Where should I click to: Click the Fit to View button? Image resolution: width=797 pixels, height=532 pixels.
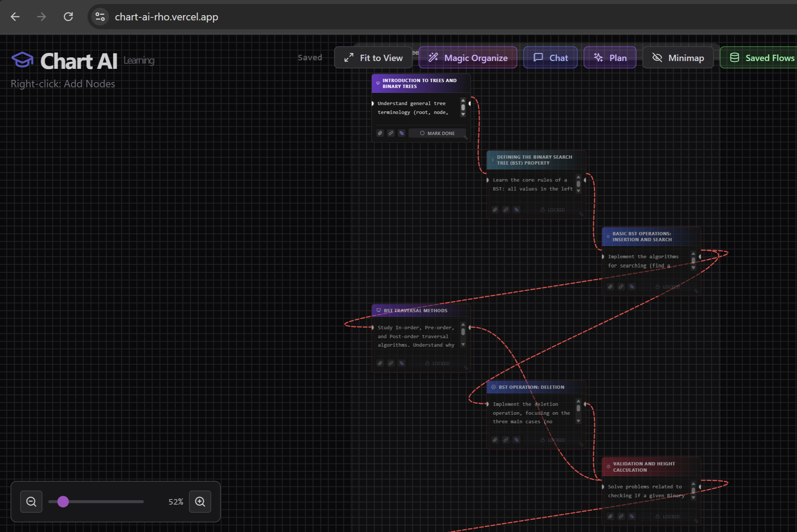click(374, 58)
